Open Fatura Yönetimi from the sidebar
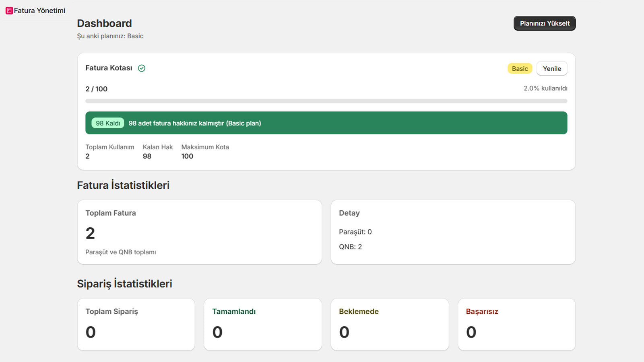The width and height of the screenshot is (644, 362). click(x=39, y=11)
